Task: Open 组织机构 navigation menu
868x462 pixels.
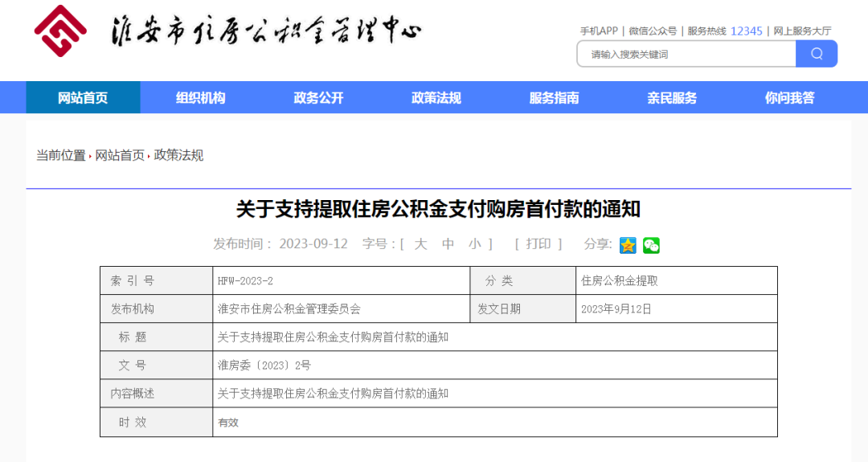Action: click(201, 98)
